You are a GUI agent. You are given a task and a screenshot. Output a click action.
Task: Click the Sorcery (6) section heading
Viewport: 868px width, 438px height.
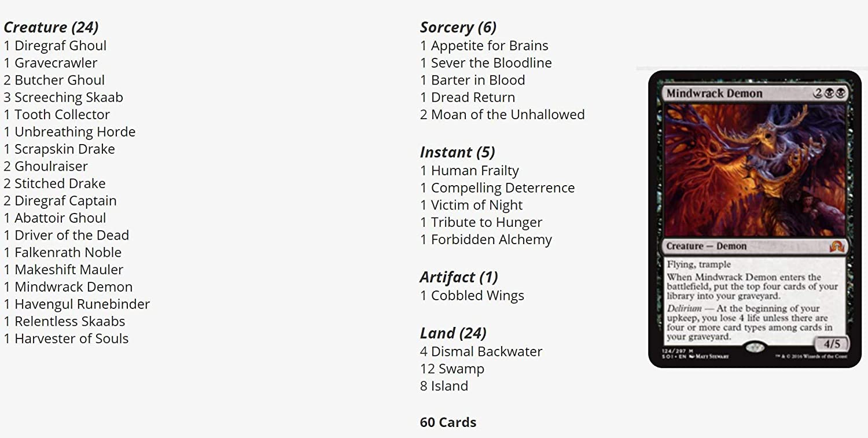[458, 27]
